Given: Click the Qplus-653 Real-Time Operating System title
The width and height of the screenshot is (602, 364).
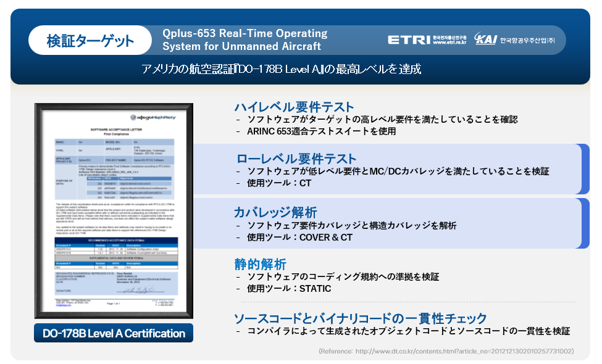Looking at the screenshot, I should click(x=245, y=39).
